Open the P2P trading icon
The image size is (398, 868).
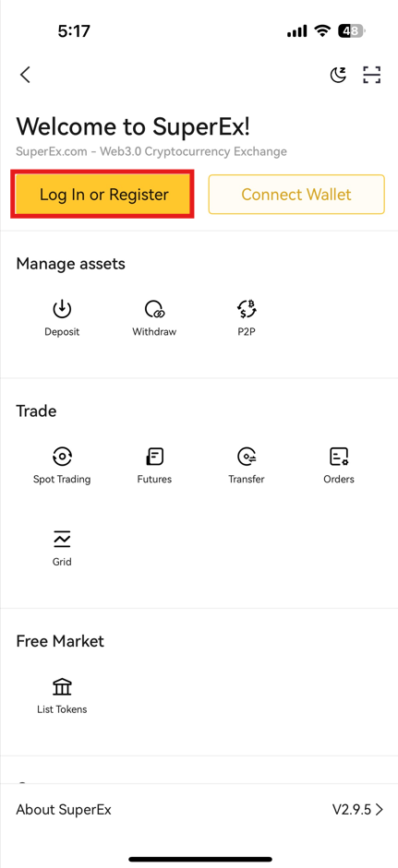click(x=247, y=309)
